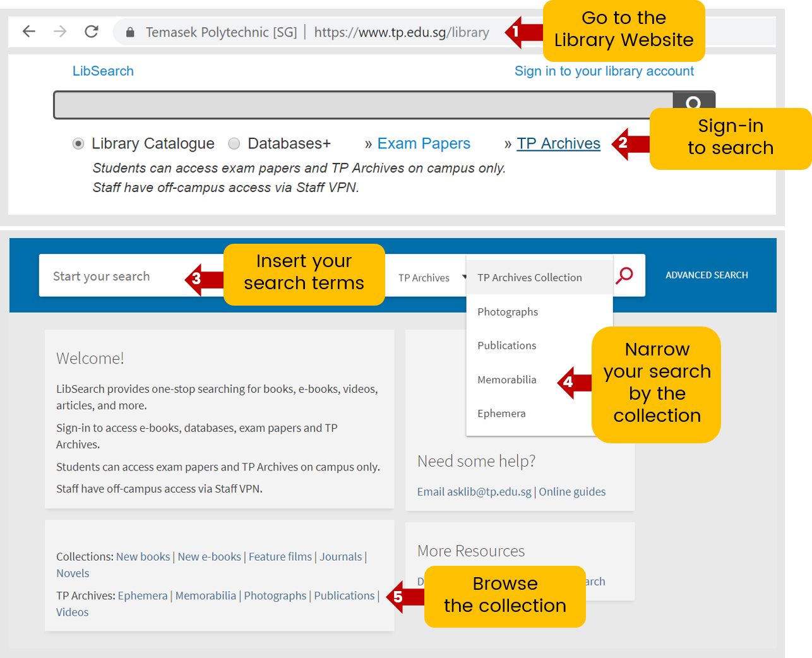The image size is (812, 658).
Task: Browse TP Archives Memorabilia link
Action: (x=205, y=596)
